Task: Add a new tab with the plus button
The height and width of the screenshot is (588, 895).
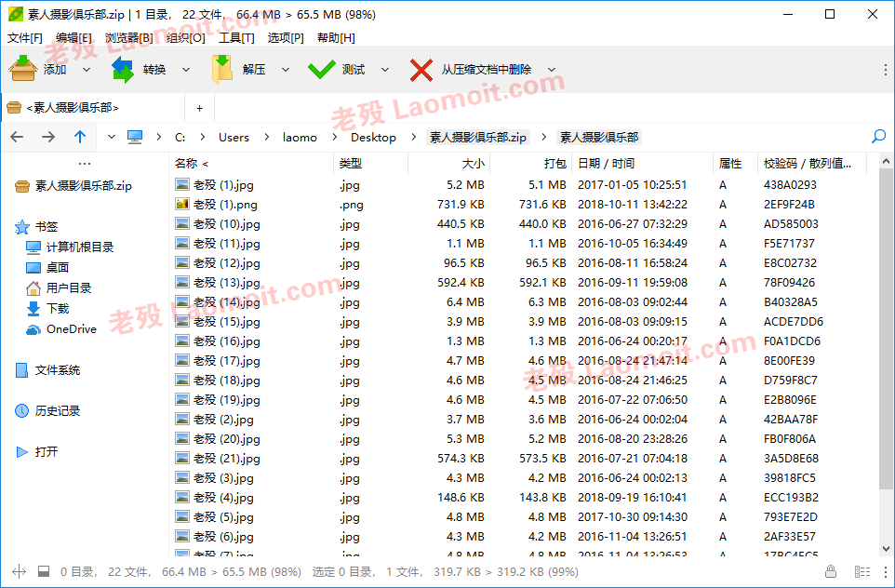Action: tap(199, 108)
